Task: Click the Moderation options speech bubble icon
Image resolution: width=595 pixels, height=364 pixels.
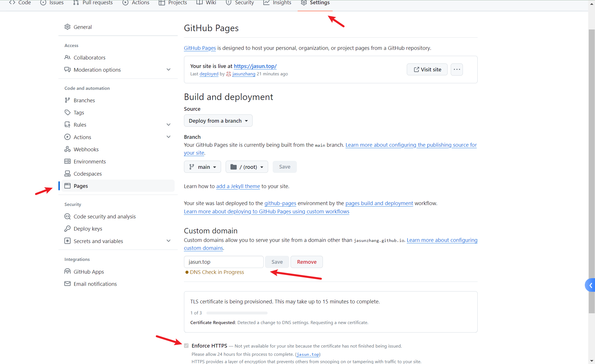Action: tap(67, 70)
